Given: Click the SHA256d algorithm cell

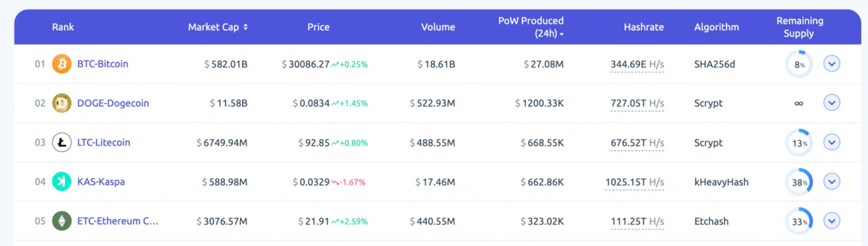Looking at the screenshot, I should tap(714, 64).
